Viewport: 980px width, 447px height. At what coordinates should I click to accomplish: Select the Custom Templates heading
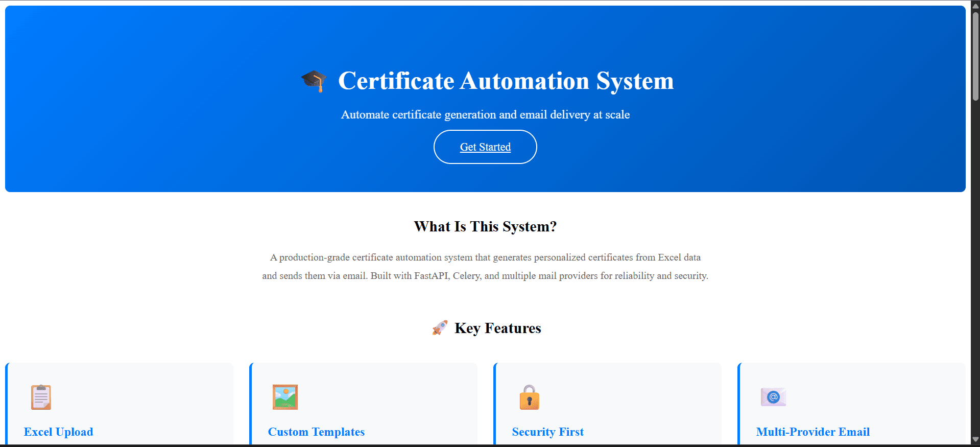[316, 432]
